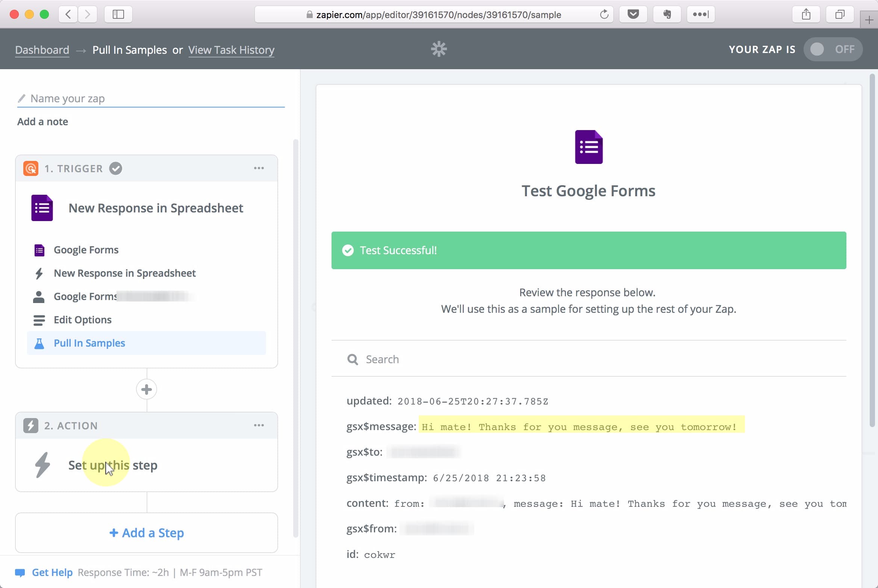Image resolution: width=878 pixels, height=588 pixels.
Task: Click the Zapier snowflake logo icon
Action: pyautogui.click(x=439, y=49)
